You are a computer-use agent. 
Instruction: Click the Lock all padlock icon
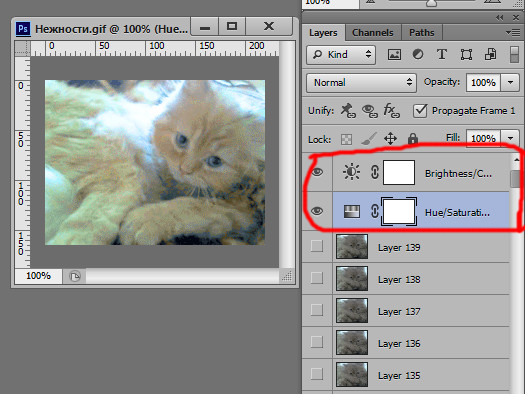pyautogui.click(x=413, y=138)
